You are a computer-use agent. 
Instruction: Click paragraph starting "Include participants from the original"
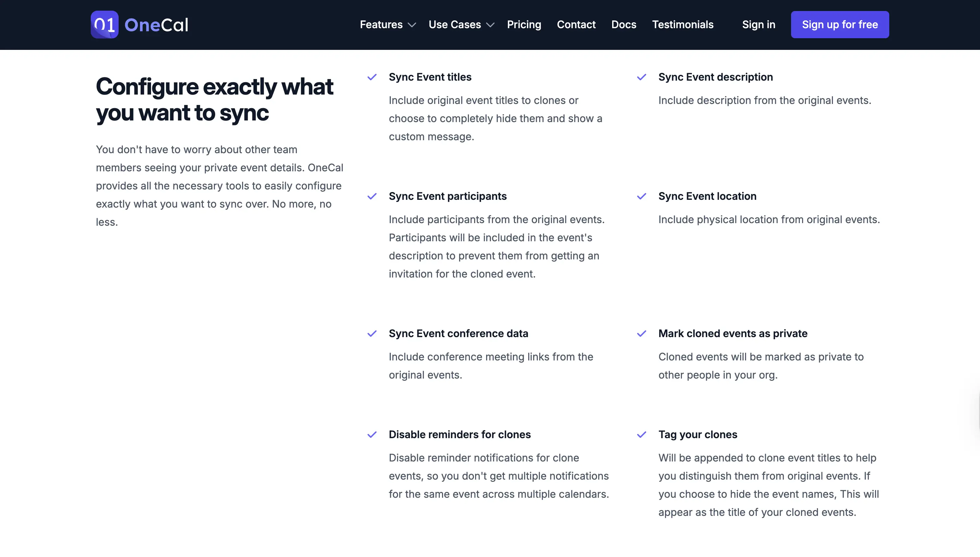coord(496,247)
